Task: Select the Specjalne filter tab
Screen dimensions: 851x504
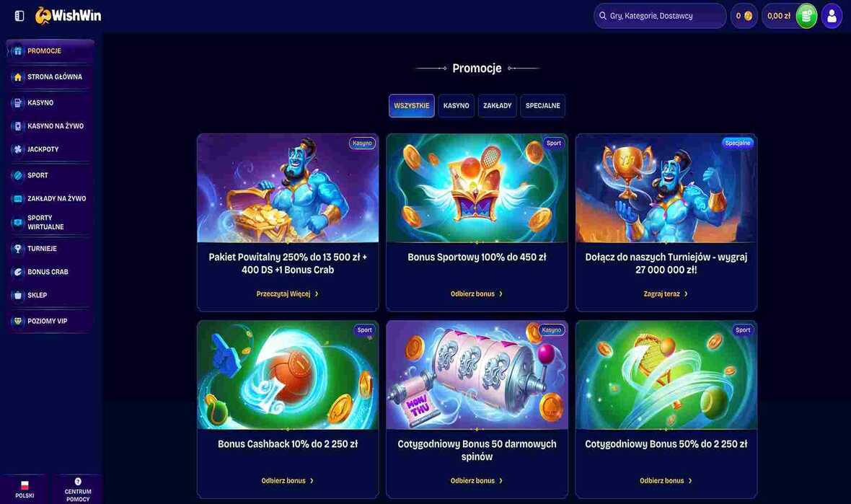Action: coord(543,106)
